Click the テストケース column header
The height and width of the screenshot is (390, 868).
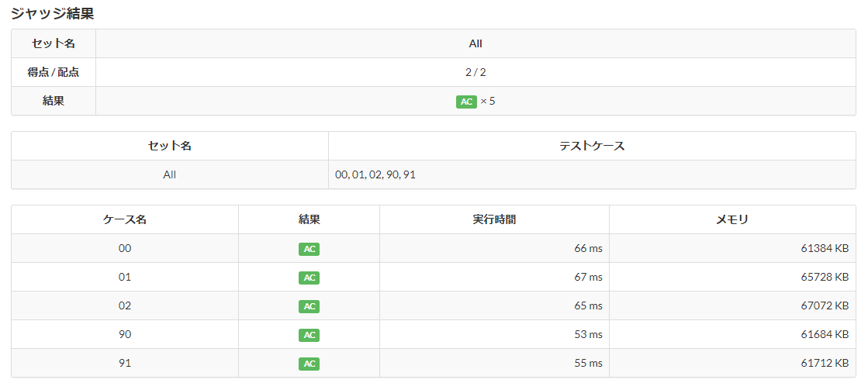(x=592, y=146)
